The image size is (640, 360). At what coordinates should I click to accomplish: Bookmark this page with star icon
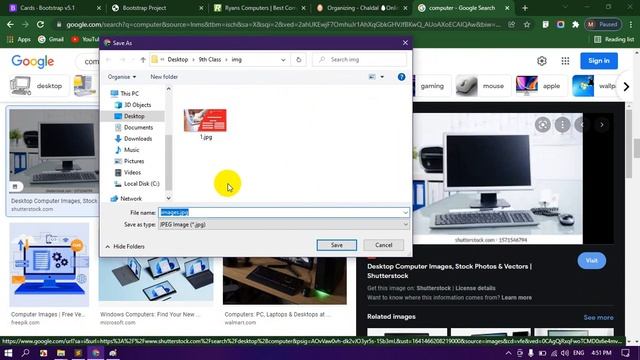tap(527, 24)
